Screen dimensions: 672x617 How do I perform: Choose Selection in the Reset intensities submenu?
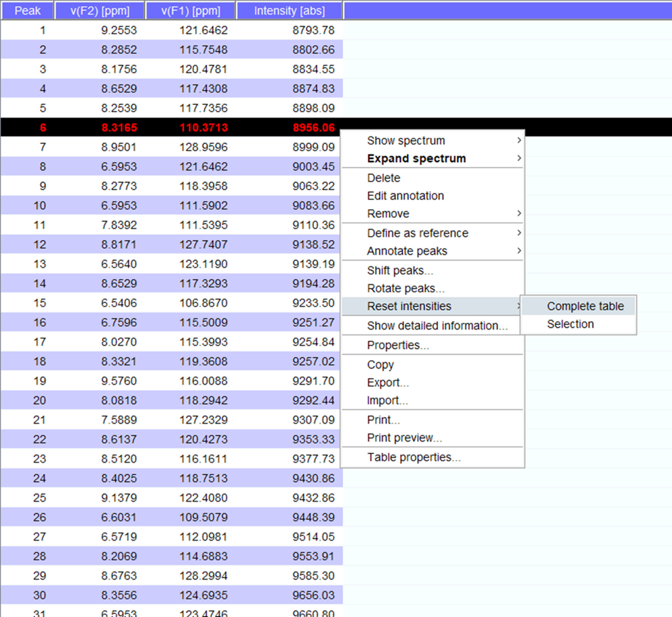(x=570, y=324)
